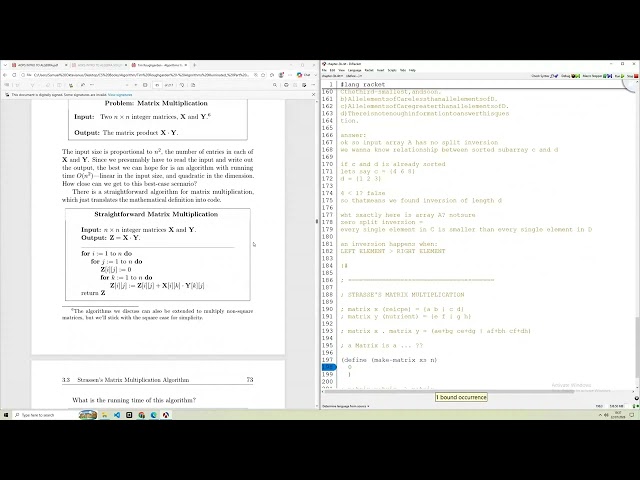This screenshot has width=640, height=480.
Task: Open the browser profile icon
Action: point(281,75)
